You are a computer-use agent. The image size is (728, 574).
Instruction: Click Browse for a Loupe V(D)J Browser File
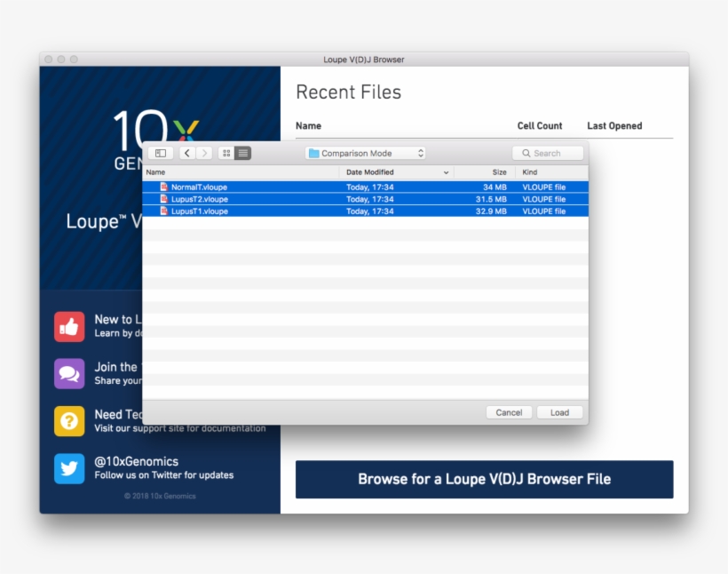[485, 478]
